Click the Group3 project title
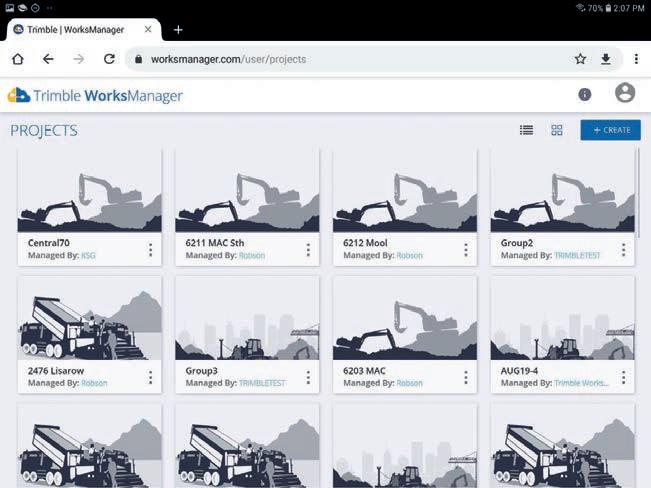This screenshot has height=488, width=651. [201, 370]
